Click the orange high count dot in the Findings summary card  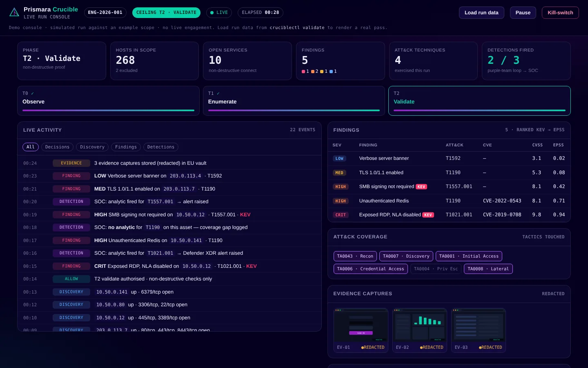coord(313,72)
